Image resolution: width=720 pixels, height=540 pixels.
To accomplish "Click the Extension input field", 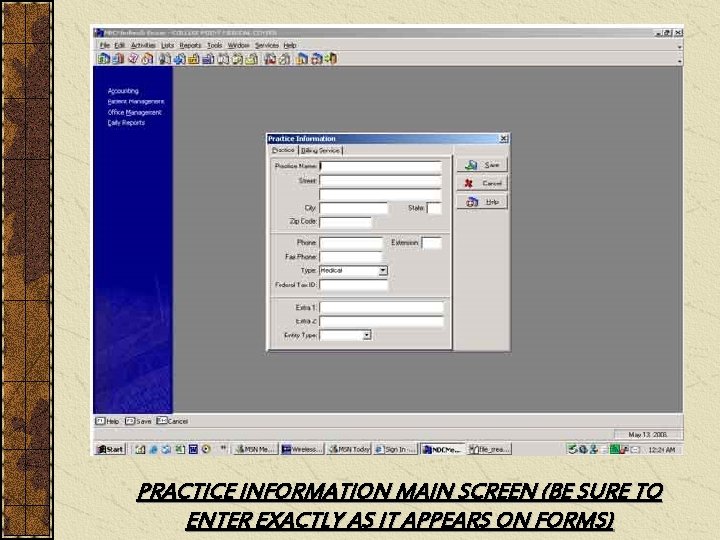I will 432,243.
